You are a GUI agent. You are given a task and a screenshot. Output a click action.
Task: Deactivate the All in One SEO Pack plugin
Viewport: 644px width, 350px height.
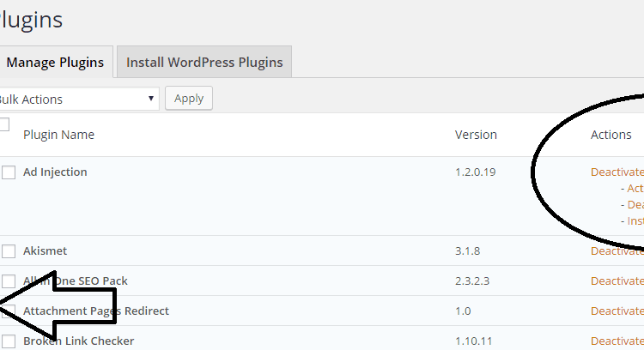point(617,281)
